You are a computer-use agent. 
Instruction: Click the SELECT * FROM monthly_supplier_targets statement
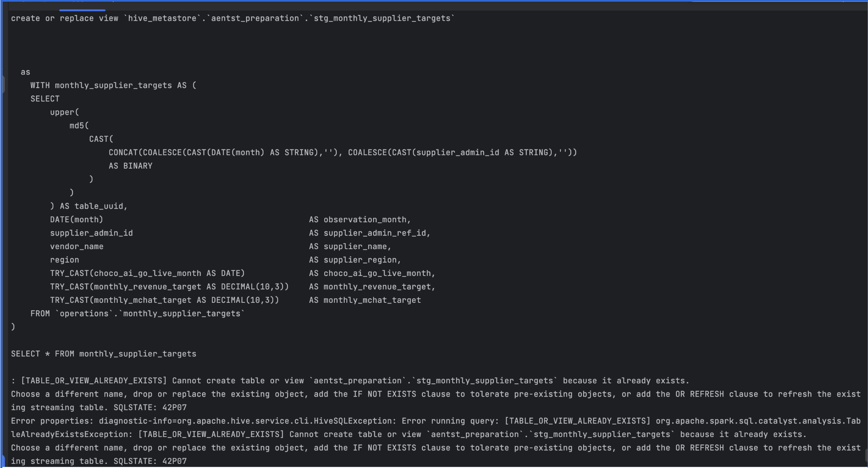click(103, 353)
